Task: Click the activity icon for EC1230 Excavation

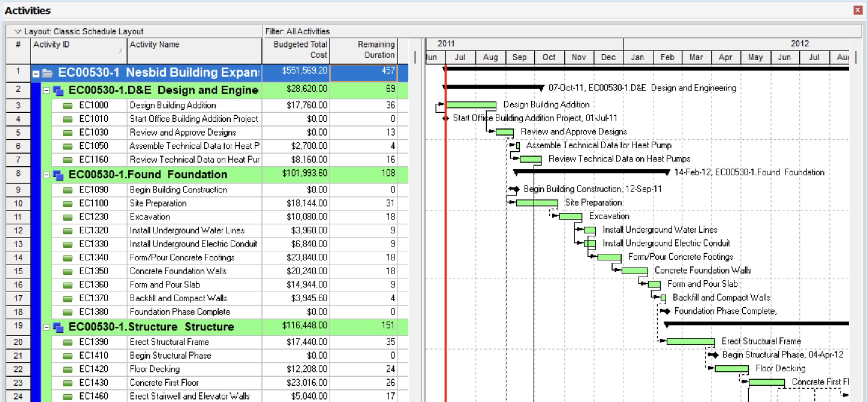Action: 67,217
